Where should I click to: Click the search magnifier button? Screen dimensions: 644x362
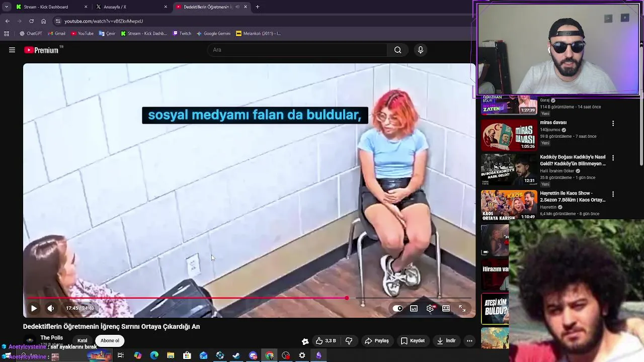point(397,50)
